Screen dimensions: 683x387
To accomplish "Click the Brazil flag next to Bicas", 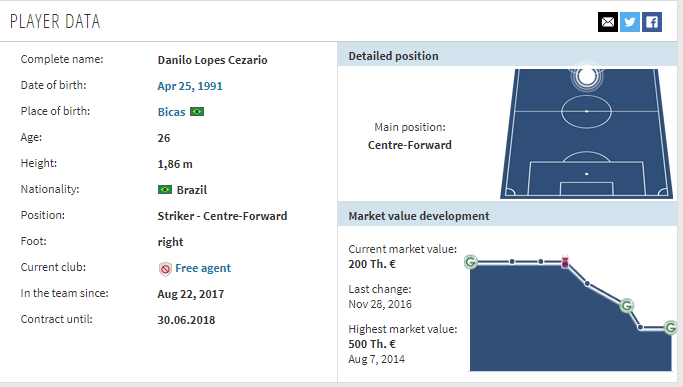I will 197,112.
